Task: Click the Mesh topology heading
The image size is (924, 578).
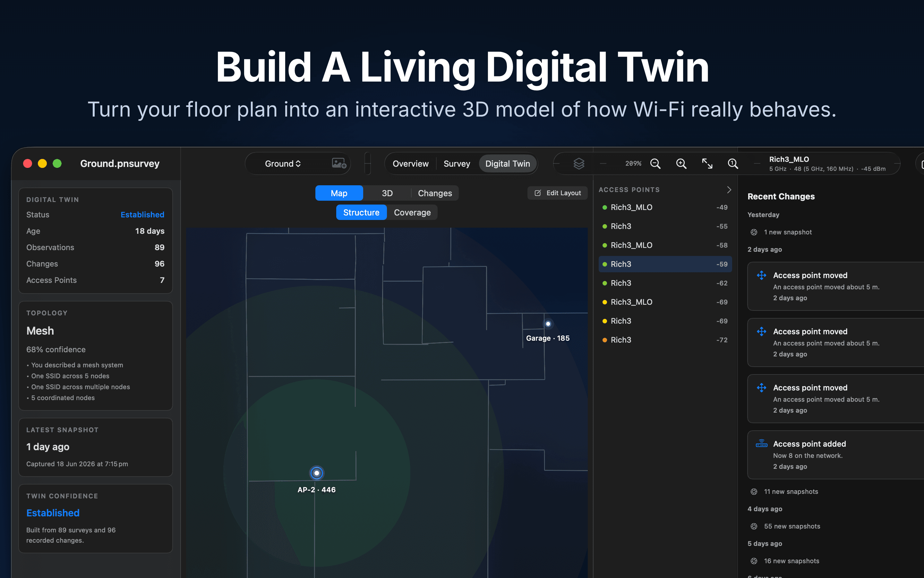Action: click(x=40, y=331)
